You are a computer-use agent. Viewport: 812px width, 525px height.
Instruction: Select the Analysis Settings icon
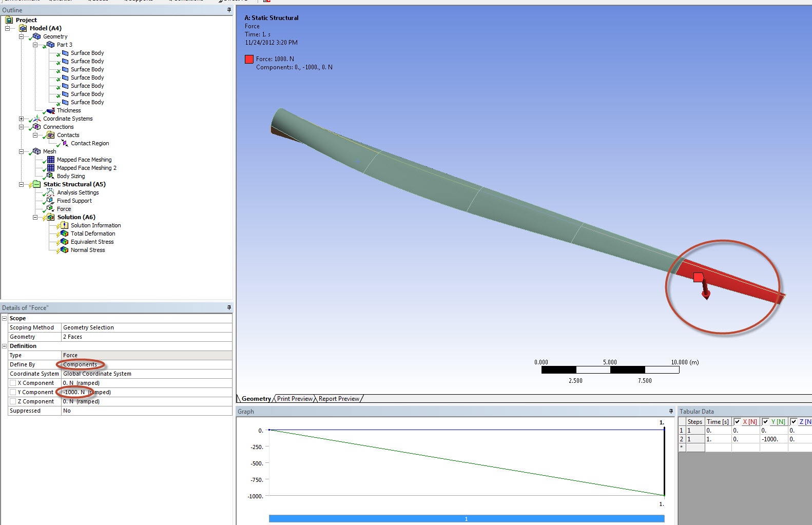[x=50, y=192]
